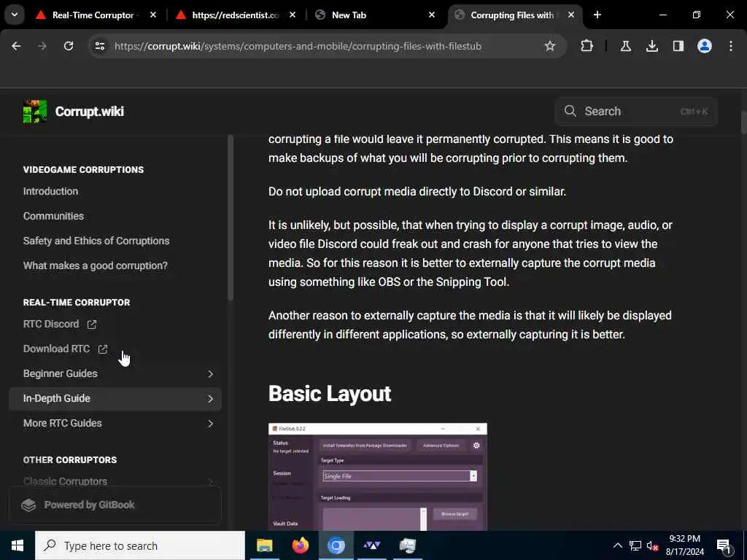Click the Classic Corruptors sidebar item
This screenshot has height=560, width=747.
coord(115,481)
